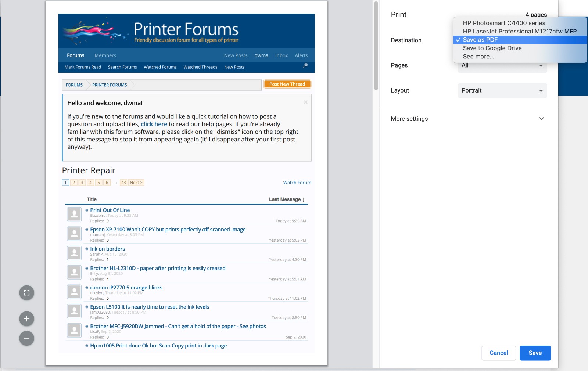This screenshot has height=371, width=588.
Task: Click the preview vertical scrollbar
Action: click(x=376, y=46)
